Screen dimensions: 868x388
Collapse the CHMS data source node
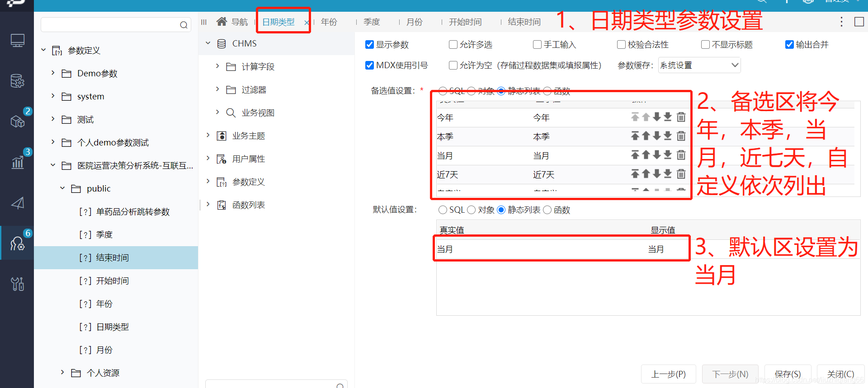coord(208,43)
